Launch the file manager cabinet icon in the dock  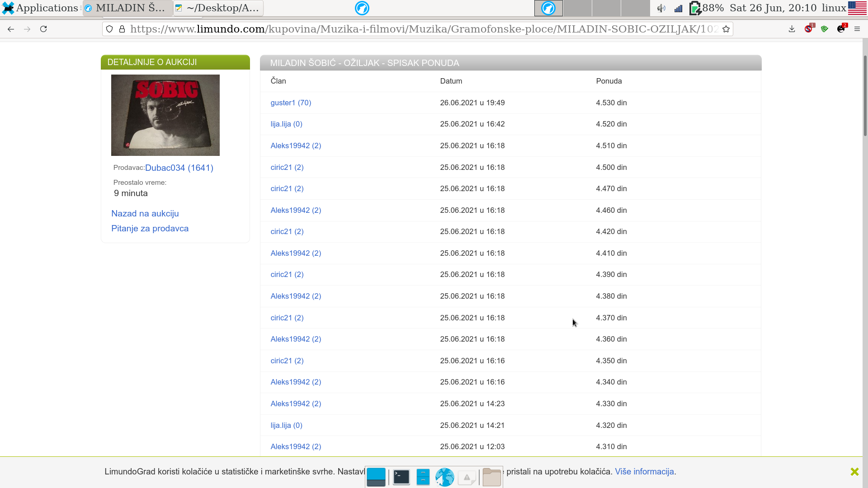pyautogui.click(x=423, y=477)
